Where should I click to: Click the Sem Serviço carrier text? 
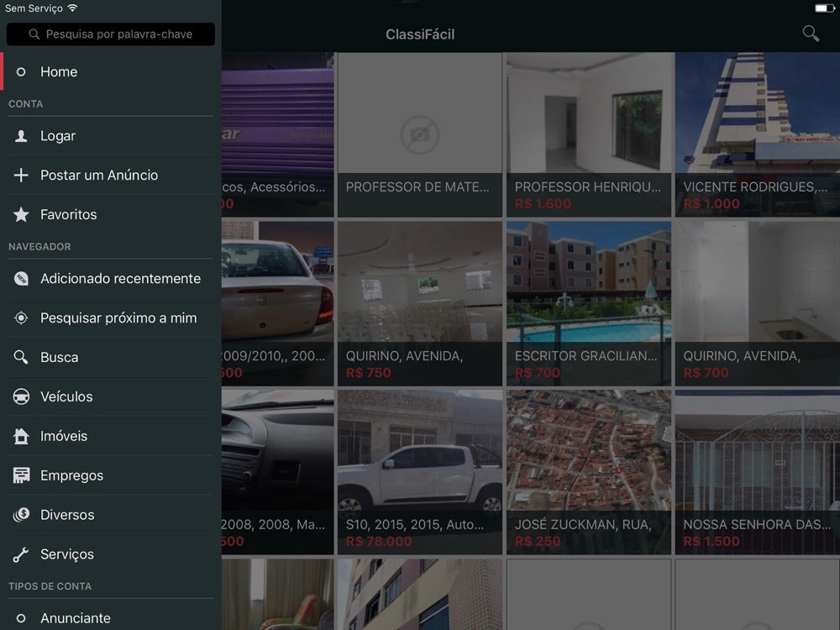click(34, 8)
